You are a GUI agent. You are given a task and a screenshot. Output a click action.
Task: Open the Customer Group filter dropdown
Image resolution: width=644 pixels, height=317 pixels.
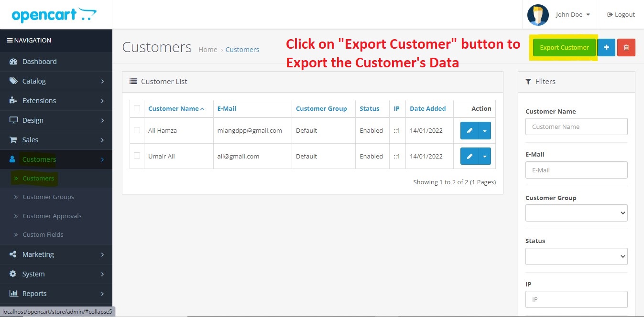point(576,213)
